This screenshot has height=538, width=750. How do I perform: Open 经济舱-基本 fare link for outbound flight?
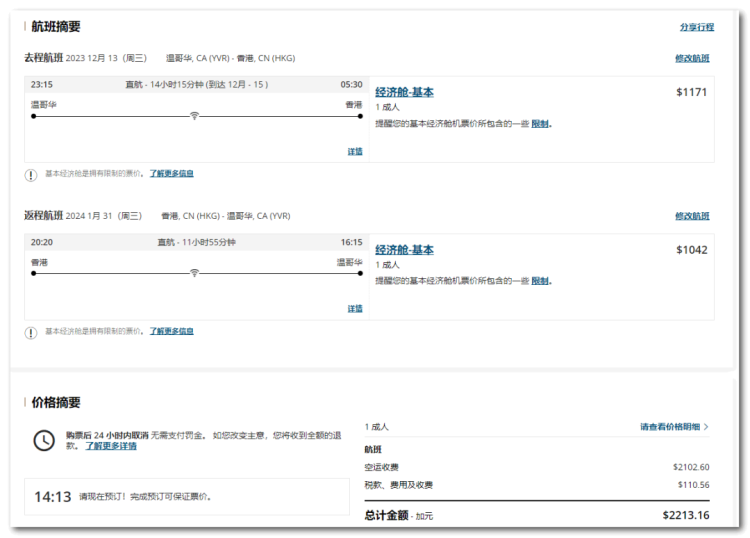(404, 93)
